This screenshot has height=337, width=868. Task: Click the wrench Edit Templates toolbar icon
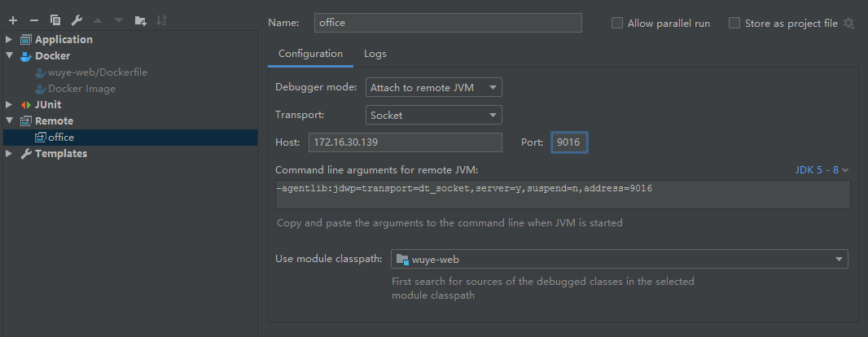(77, 20)
